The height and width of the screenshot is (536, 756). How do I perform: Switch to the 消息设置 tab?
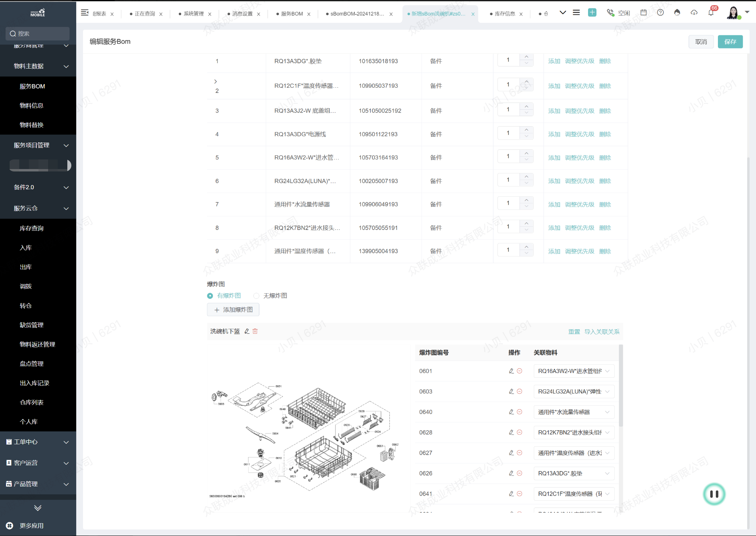coord(243,14)
